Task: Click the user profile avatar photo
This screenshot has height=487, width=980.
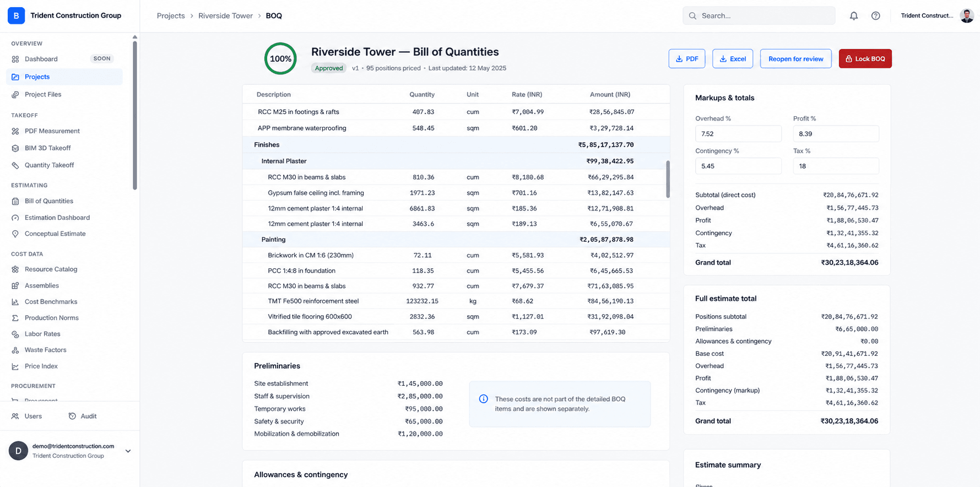Action: 967,15
